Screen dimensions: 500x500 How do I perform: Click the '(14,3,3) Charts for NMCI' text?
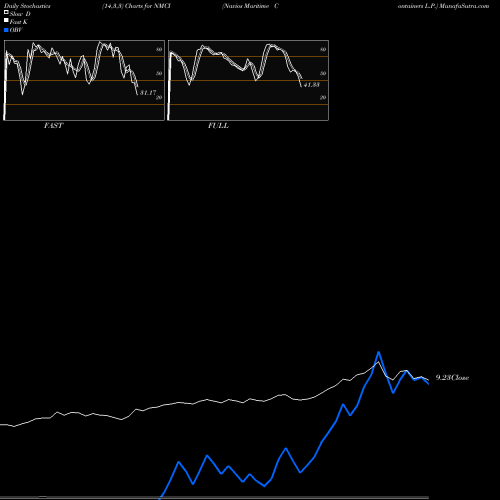(137, 6)
